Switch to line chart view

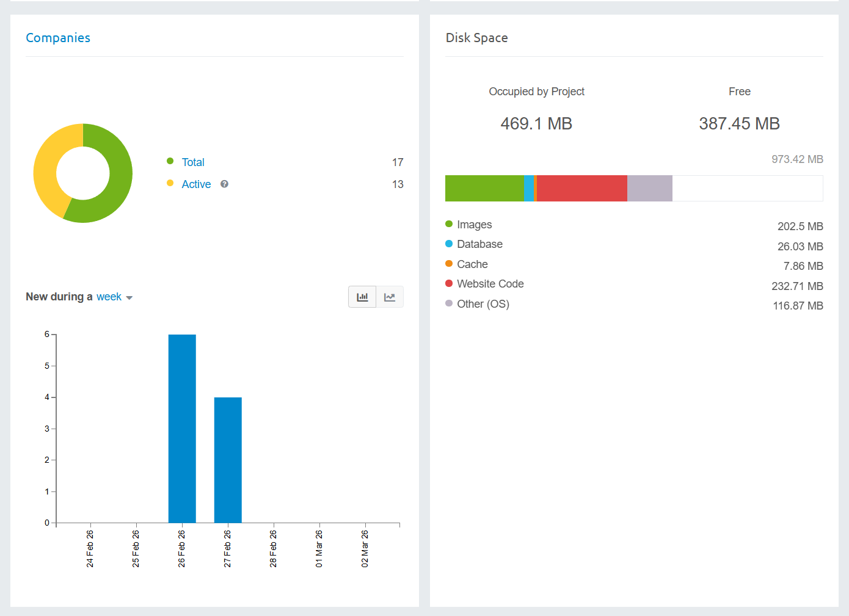390,297
